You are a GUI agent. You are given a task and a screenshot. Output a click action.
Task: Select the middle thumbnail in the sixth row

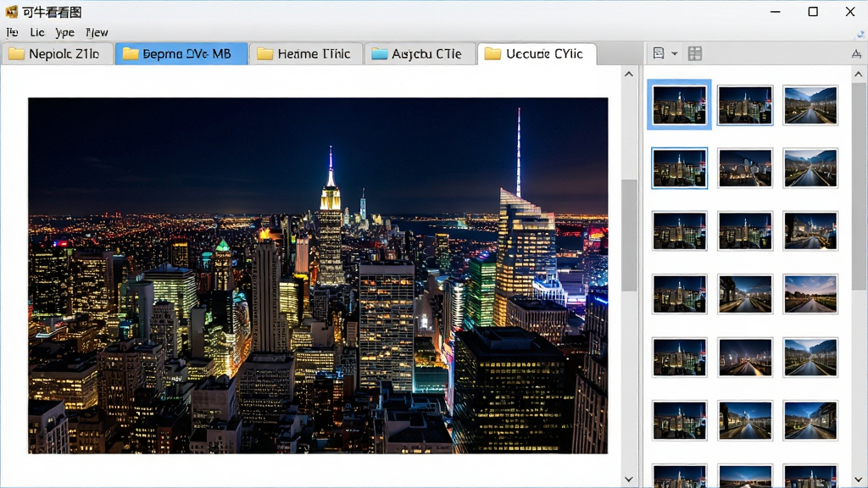tap(745, 420)
